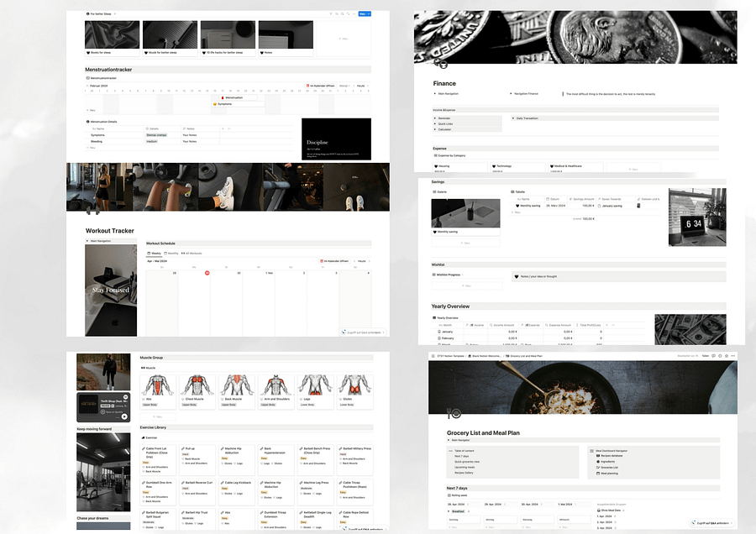The image size is (756, 534).
Task: Open comments in the Grocery page top bar
Action: (713, 356)
